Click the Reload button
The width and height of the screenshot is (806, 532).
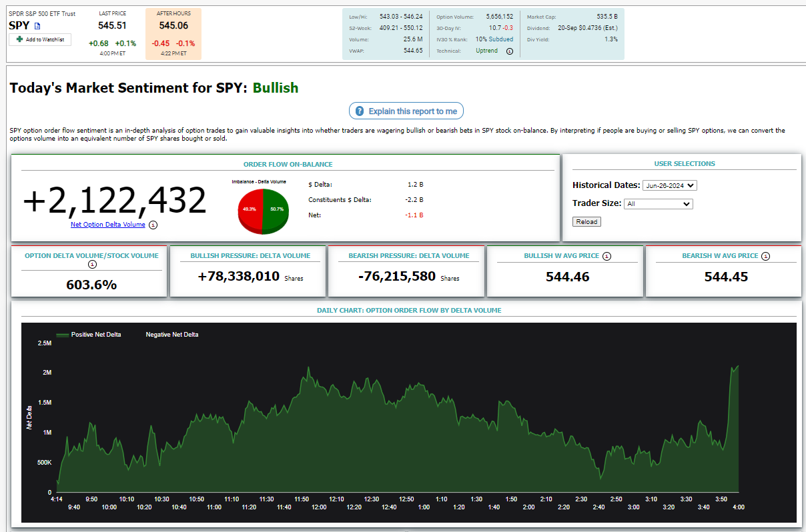coord(586,221)
